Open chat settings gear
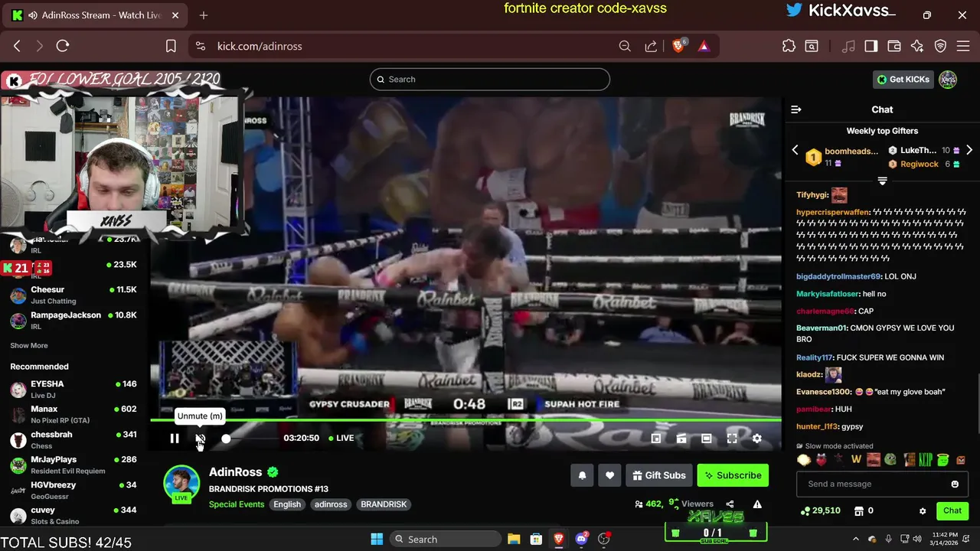This screenshot has height=551, width=980. [x=923, y=511]
